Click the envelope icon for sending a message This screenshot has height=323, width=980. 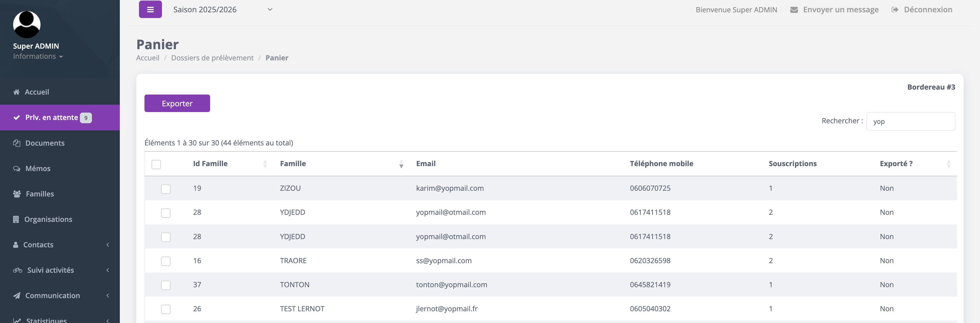(794, 10)
